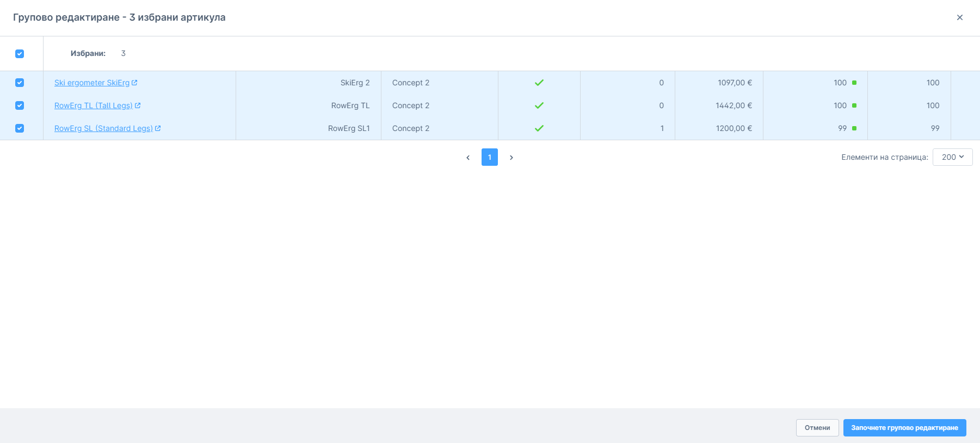Image resolution: width=980 pixels, height=443 pixels.
Task: Click external link icon beside RowErg SL (Standard Legs)
Action: tap(158, 128)
